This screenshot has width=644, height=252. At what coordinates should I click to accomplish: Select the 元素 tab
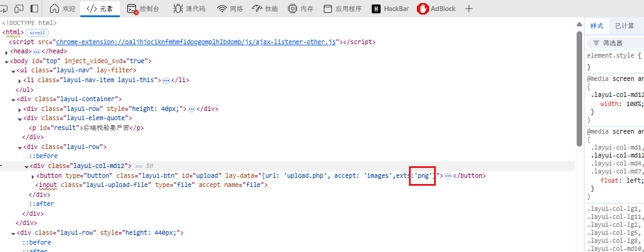(x=100, y=9)
